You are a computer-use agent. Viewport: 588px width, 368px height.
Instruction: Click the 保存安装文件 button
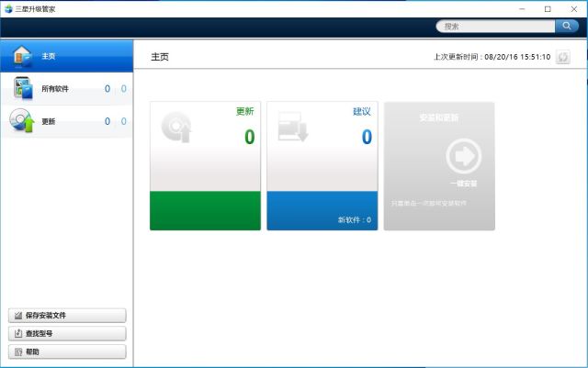(x=67, y=316)
